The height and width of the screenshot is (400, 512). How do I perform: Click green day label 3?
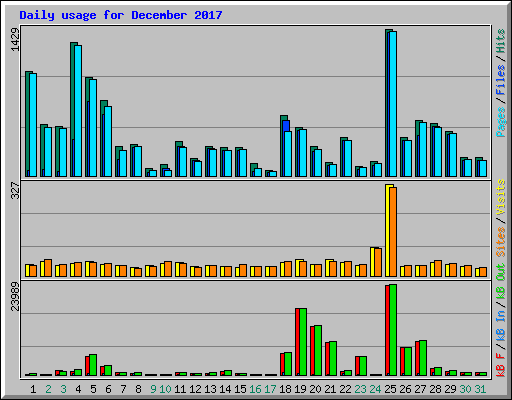[x=63, y=389]
